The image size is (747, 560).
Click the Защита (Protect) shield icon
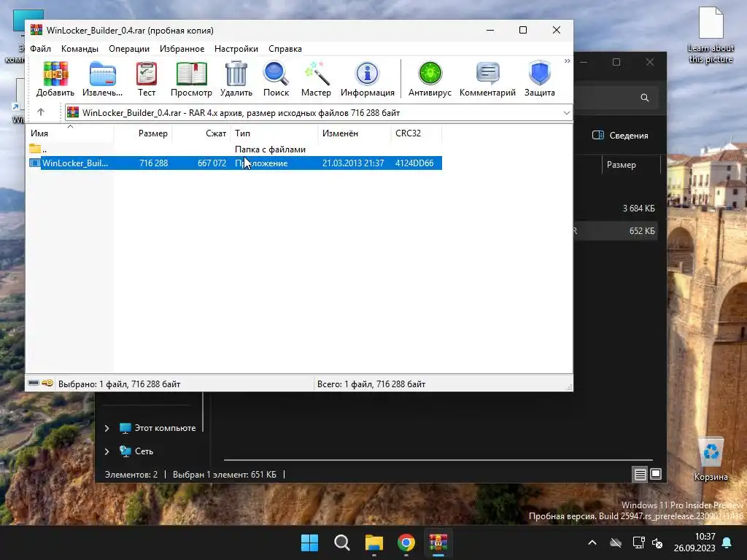tap(539, 79)
